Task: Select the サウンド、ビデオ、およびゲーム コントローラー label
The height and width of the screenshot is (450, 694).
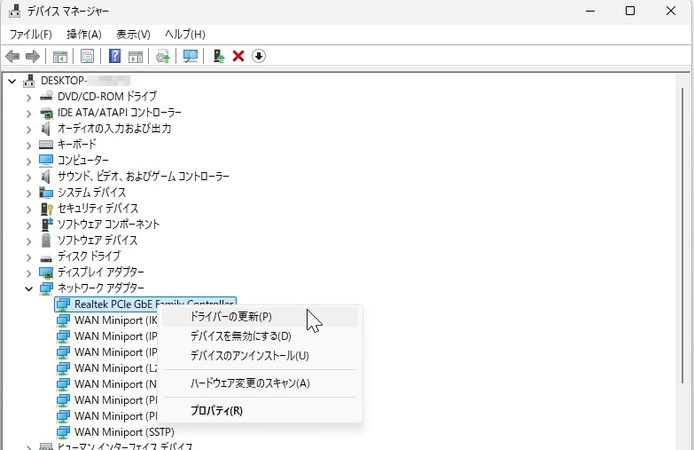Action: pos(143,176)
